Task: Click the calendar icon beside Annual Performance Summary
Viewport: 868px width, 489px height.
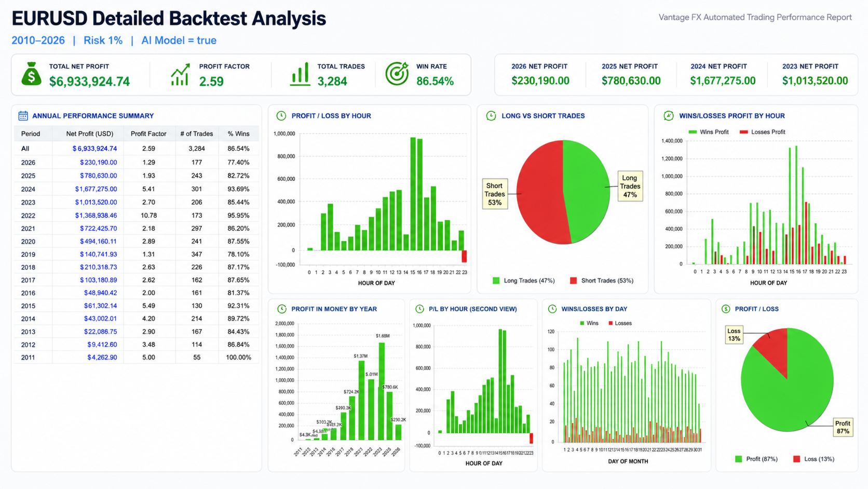Action: tap(23, 116)
